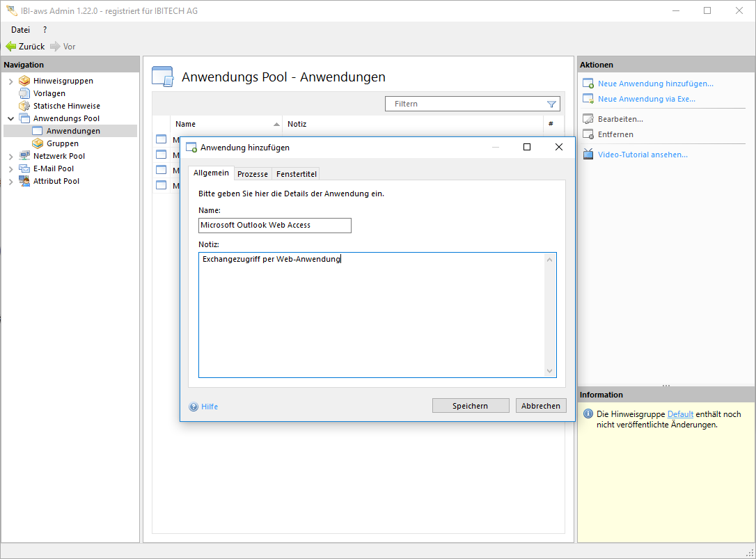756x559 pixels.
Task: Switch to the Prozesse tab
Action: 252,174
